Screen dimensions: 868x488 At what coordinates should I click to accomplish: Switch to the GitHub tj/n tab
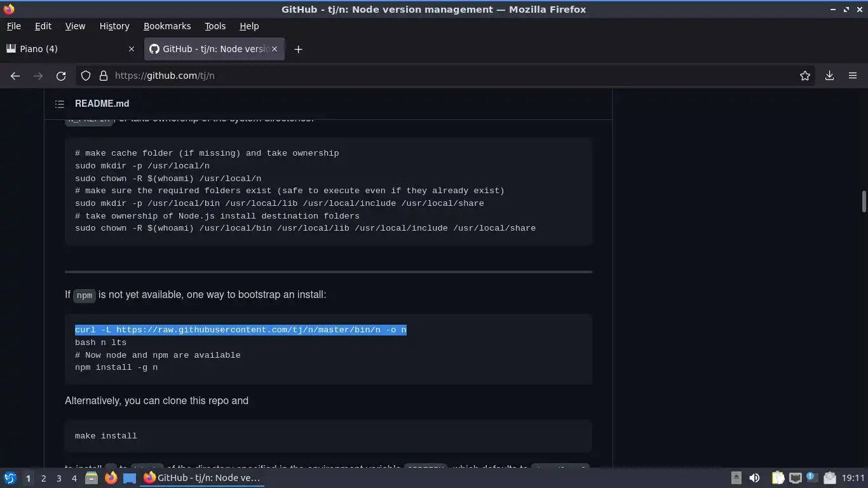215,49
